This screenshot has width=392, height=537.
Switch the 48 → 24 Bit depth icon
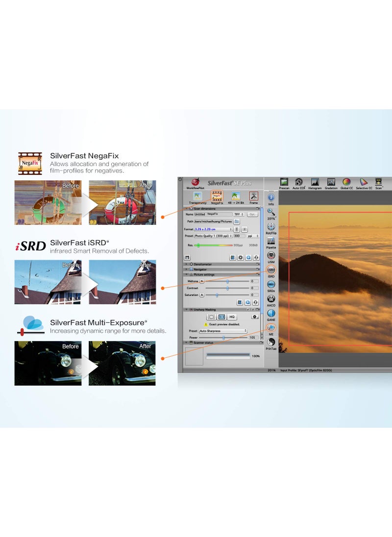(x=236, y=197)
